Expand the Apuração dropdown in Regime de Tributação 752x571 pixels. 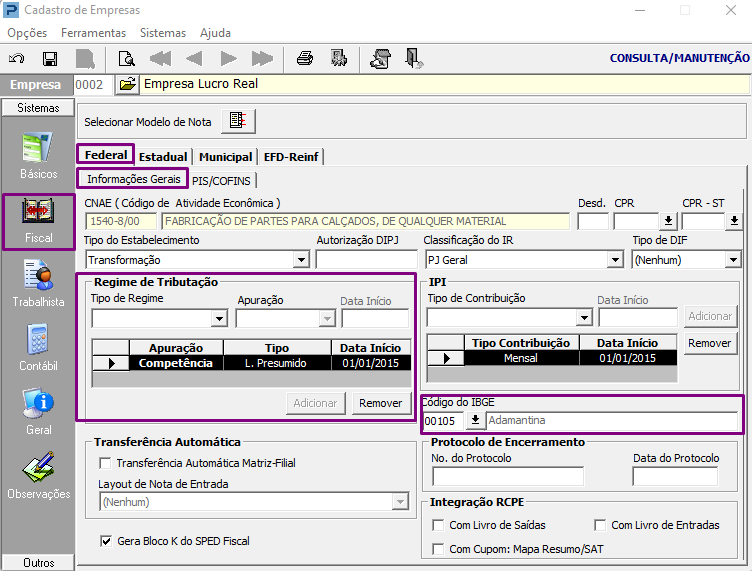point(327,318)
